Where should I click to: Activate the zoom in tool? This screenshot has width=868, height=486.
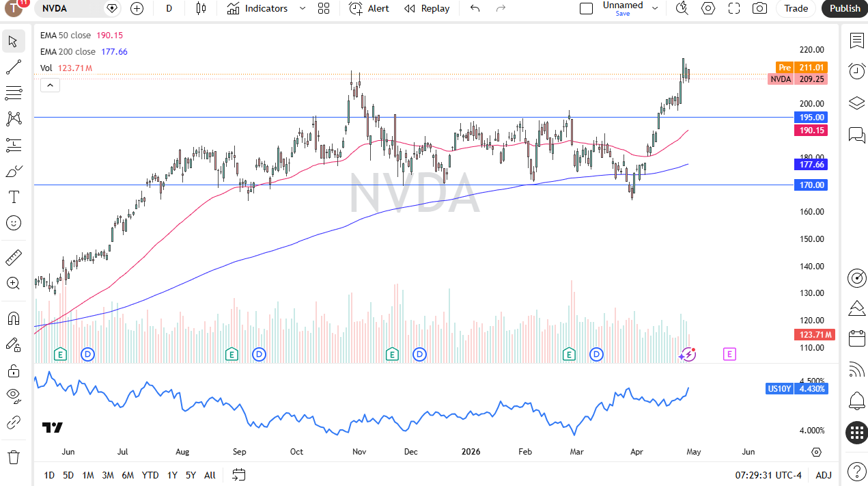pos(14,284)
